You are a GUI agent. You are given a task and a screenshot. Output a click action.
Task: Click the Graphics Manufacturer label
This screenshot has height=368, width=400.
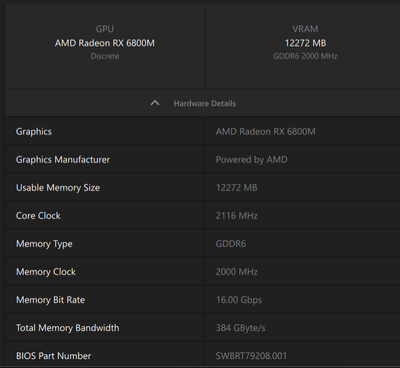tap(63, 160)
